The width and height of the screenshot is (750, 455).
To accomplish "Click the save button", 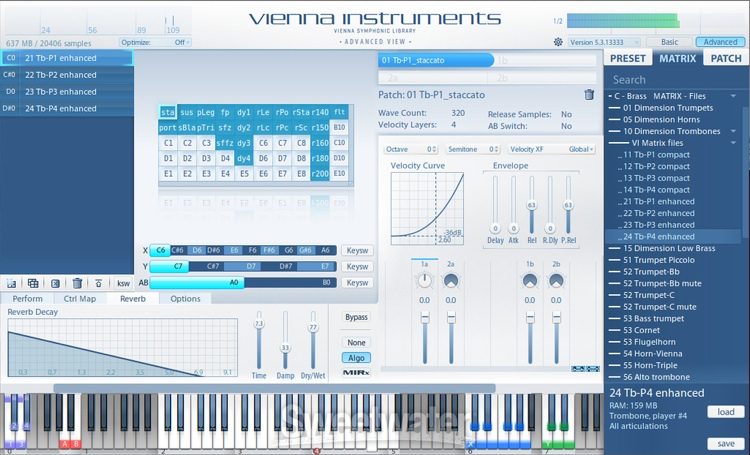I will coord(726,444).
